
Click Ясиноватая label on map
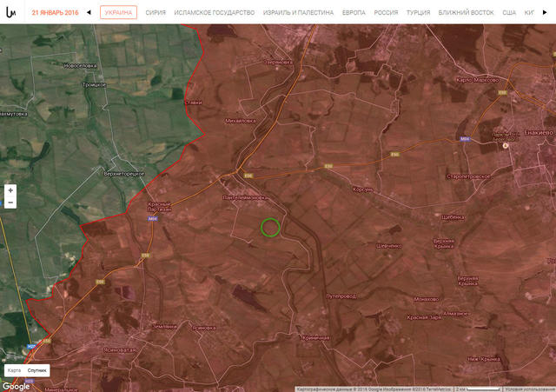(x=120, y=349)
